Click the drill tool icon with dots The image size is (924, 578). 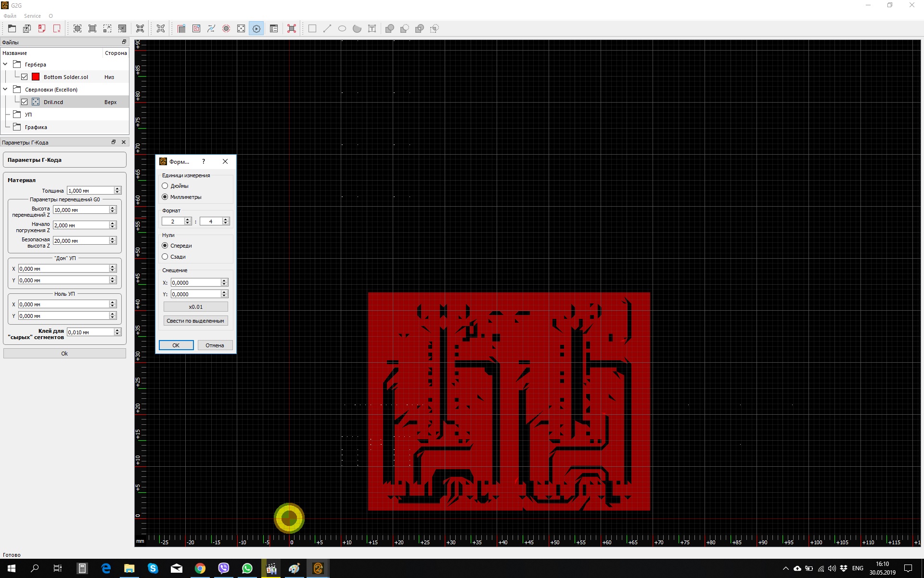tap(241, 29)
